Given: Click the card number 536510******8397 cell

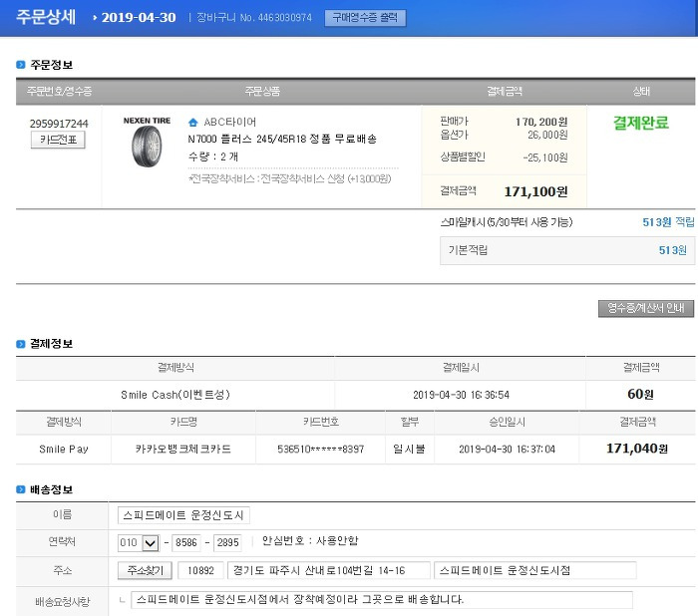Looking at the screenshot, I should pyautogui.click(x=320, y=449).
